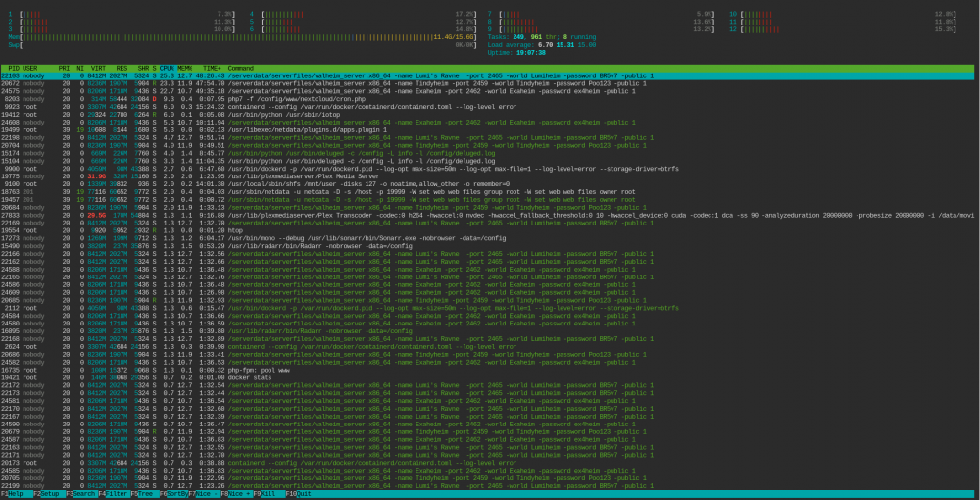This screenshot has height=500, width=980.
Task: Open the F6 SortBy selector
Action: click(173, 494)
